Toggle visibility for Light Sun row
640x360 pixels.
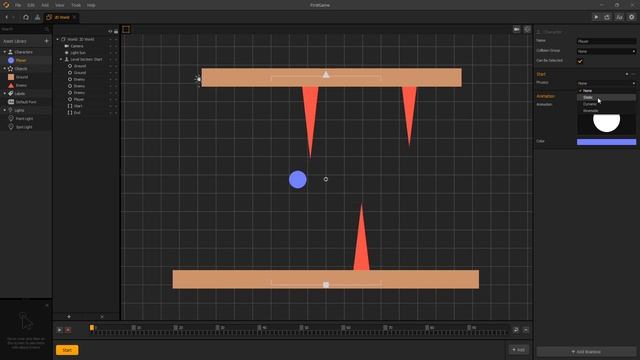click(x=110, y=53)
